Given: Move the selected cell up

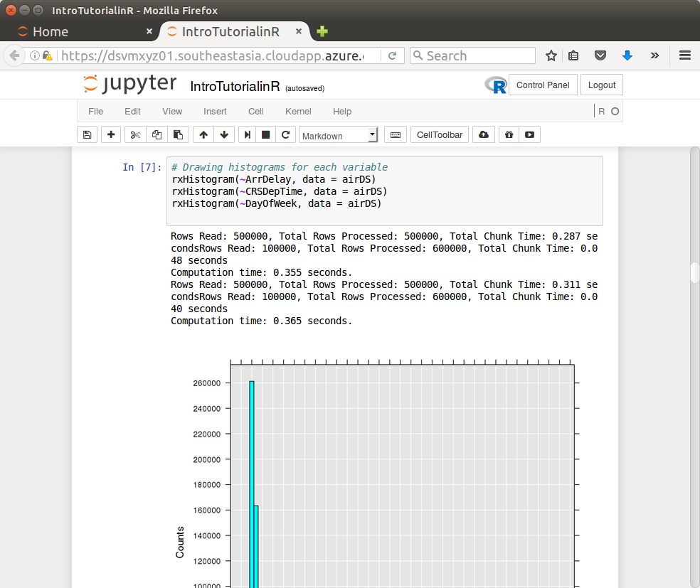Looking at the screenshot, I should point(203,134).
